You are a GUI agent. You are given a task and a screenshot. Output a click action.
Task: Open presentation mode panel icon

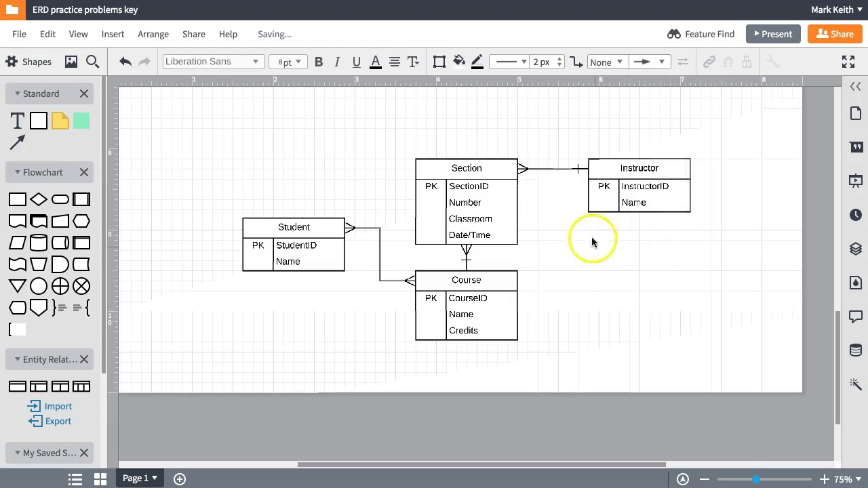click(856, 181)
